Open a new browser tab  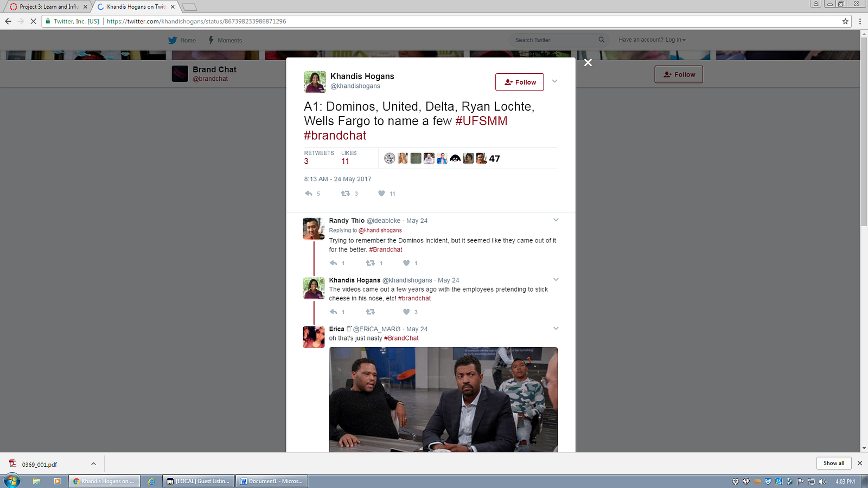click(189, 7)
